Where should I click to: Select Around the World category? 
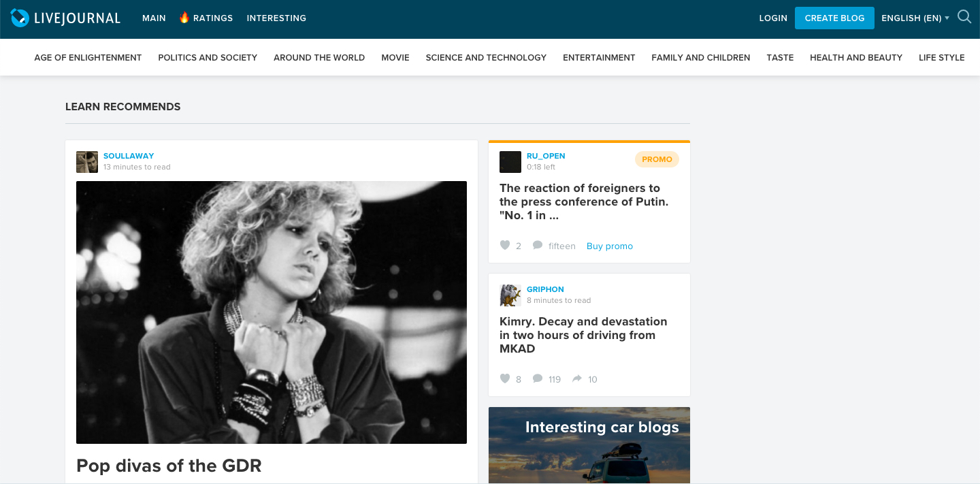(319, 58)
